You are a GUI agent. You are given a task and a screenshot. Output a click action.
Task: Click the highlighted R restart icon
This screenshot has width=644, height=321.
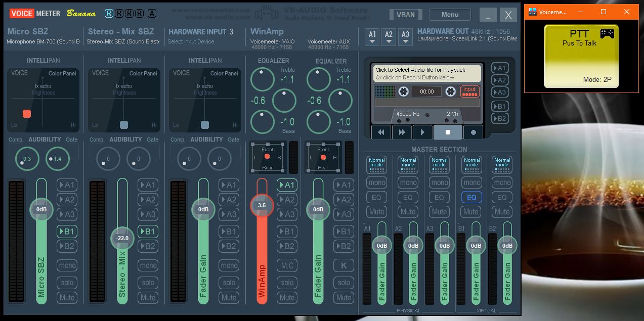(x=109, y=14)
